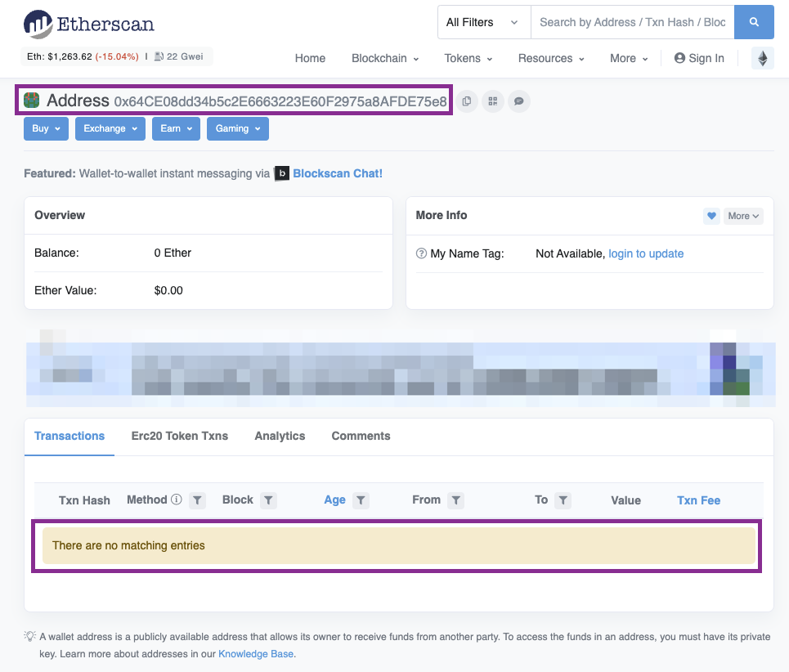The image size is (789, 672).
Task: Click the Ethereum network diamond icon
Action: coord(763,58)
